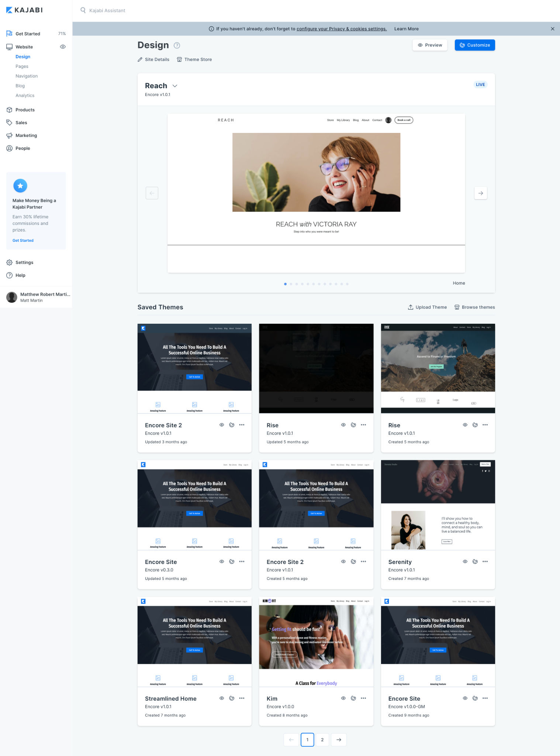The width and height of the screenshot is (560, 756).
Task: Click the palette icon on Streamlined Home
Action: (232, 698)
